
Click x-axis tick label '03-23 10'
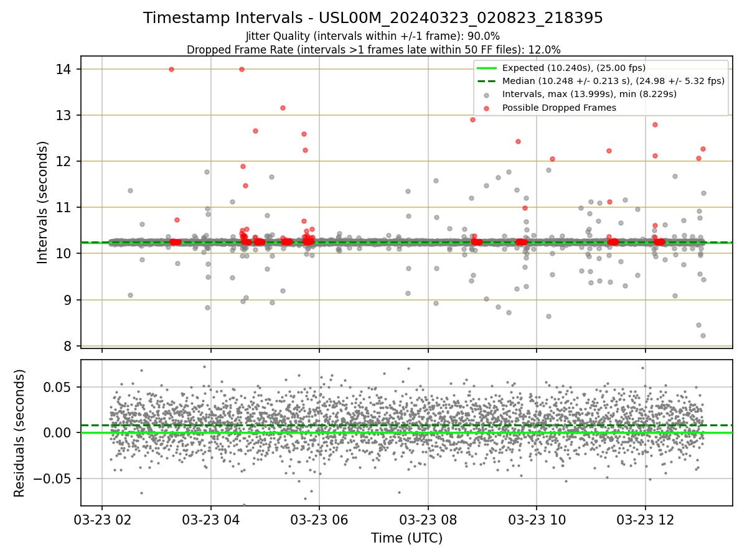click(537, 520)
